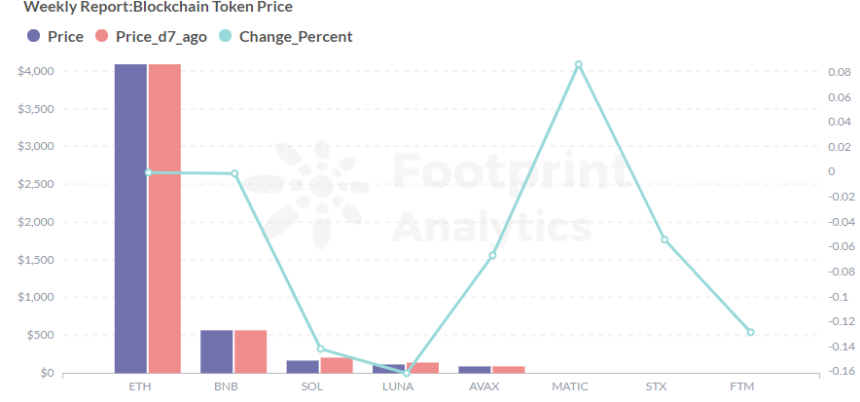The image size is (860, 402).
Task: Click the STX Change_Percent line marker
Action: pyautogui.click(x=664, y=239)
